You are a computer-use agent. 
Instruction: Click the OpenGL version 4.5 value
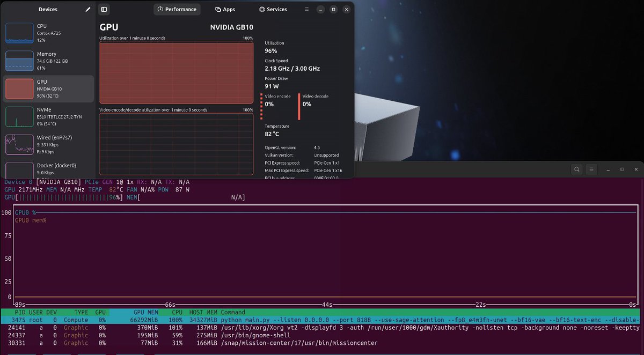point(317,147)
